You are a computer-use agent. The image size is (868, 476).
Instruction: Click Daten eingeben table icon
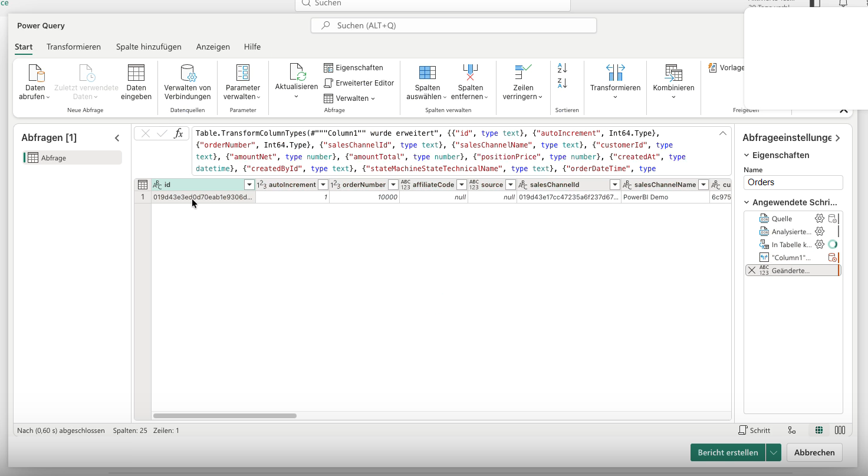[136, 73]
